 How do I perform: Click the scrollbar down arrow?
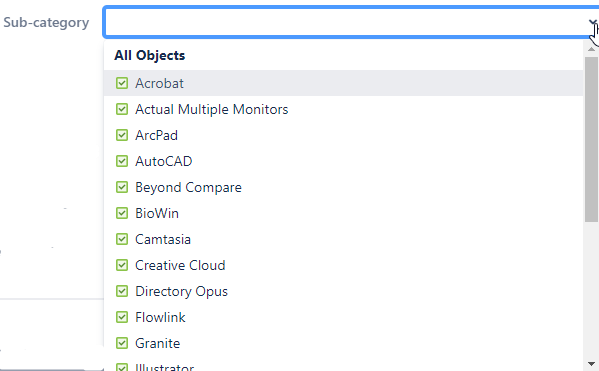591,364
